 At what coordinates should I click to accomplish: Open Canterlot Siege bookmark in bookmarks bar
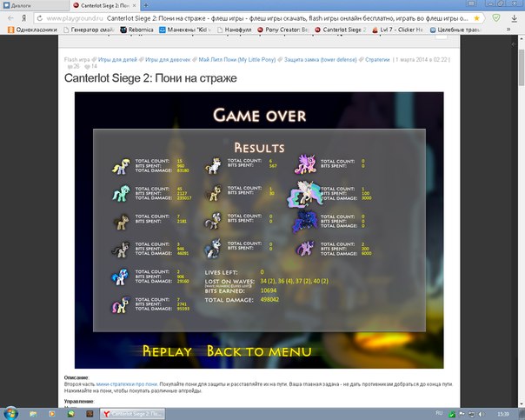[x=341, y=30]
